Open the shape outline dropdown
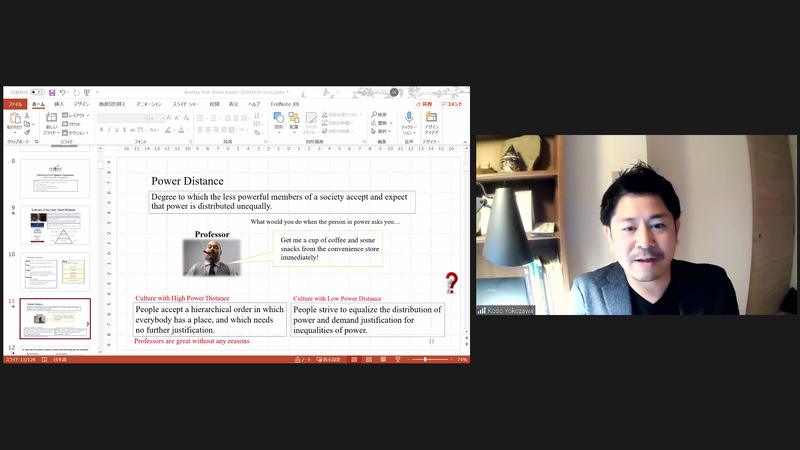Viewport: 800px width, 450px height. point(337,123)
